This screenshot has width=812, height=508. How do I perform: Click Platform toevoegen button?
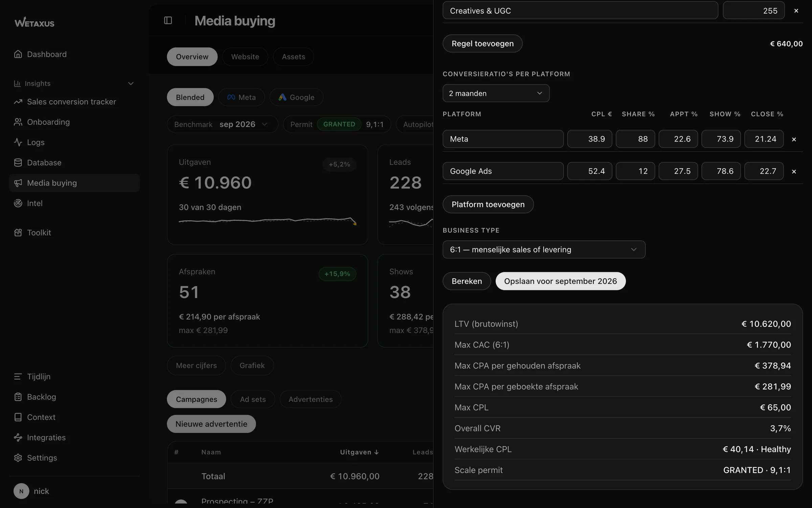pos(488,204)
